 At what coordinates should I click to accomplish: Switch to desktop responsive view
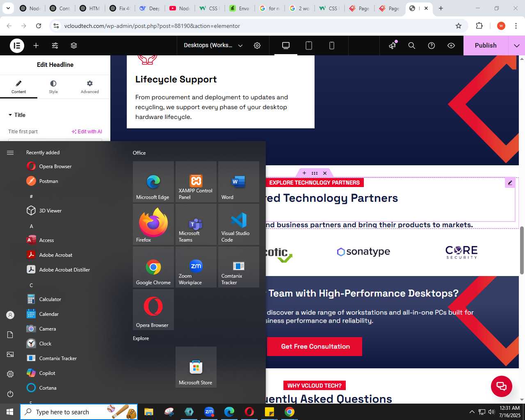[286, 46]
